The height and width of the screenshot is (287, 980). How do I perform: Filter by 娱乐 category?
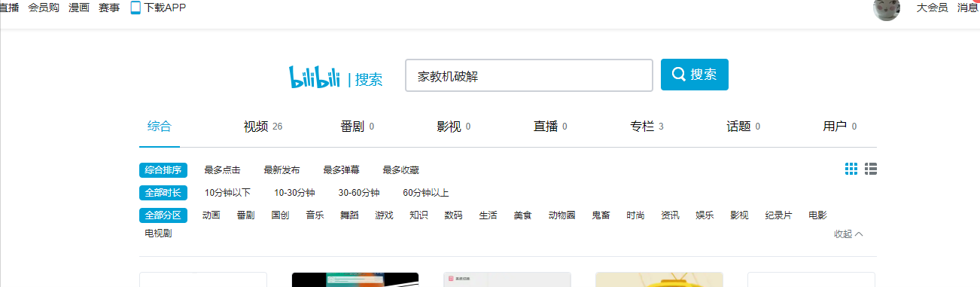click(x=705, y=215)
